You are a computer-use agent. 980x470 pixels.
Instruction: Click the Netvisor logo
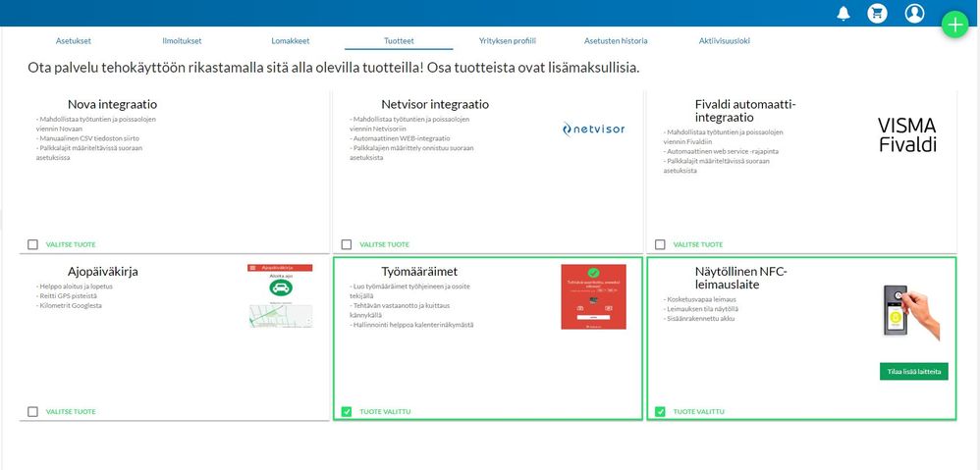[x=593, y=130]
